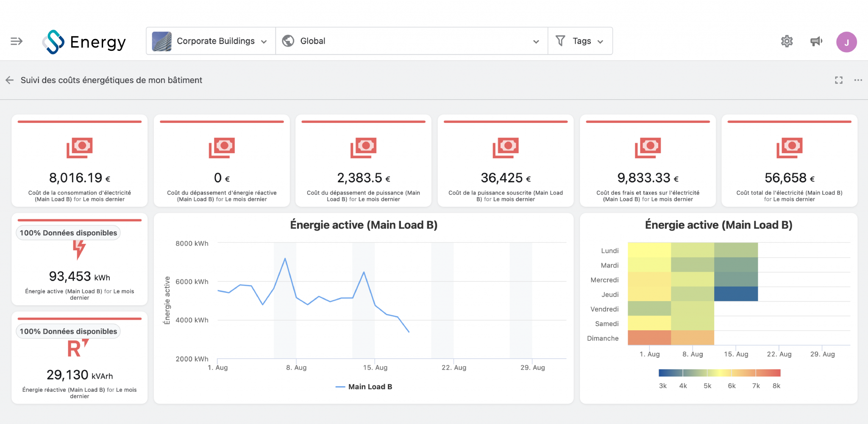Image resolution: width=868 pixels, height=424 pixels.
Task: Open the user avatar J menu
Action: tap(846, 42)
